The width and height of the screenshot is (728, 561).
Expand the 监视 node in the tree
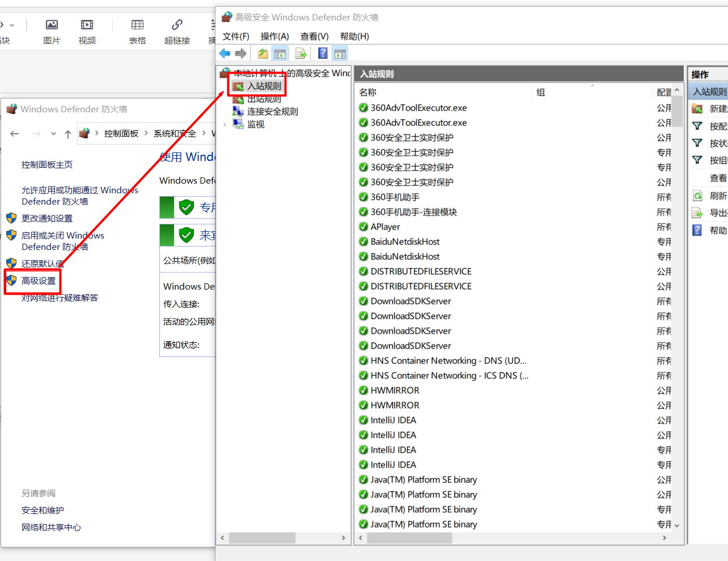point(225,125)
